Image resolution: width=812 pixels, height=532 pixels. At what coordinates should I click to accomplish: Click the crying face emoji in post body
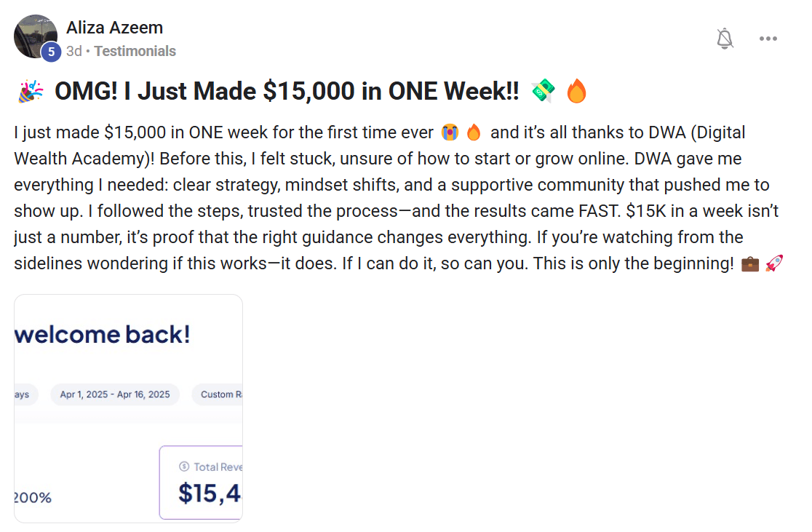(449, 133)
